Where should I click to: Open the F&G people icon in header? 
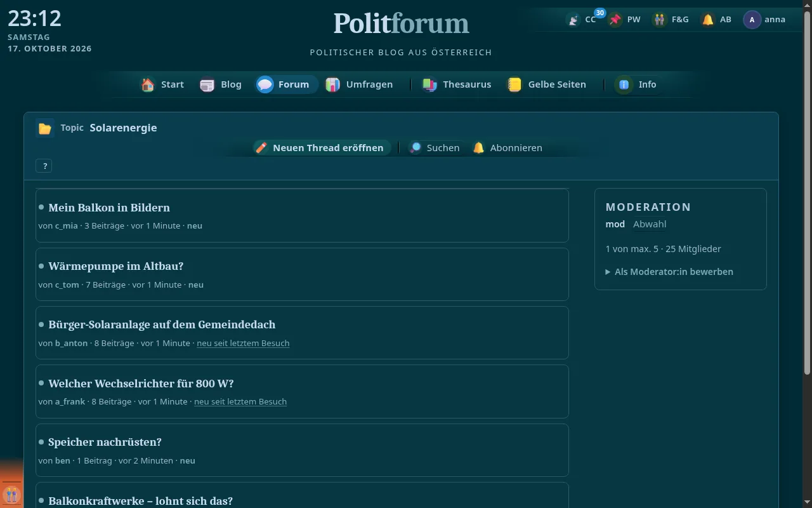tap(660, 20)
